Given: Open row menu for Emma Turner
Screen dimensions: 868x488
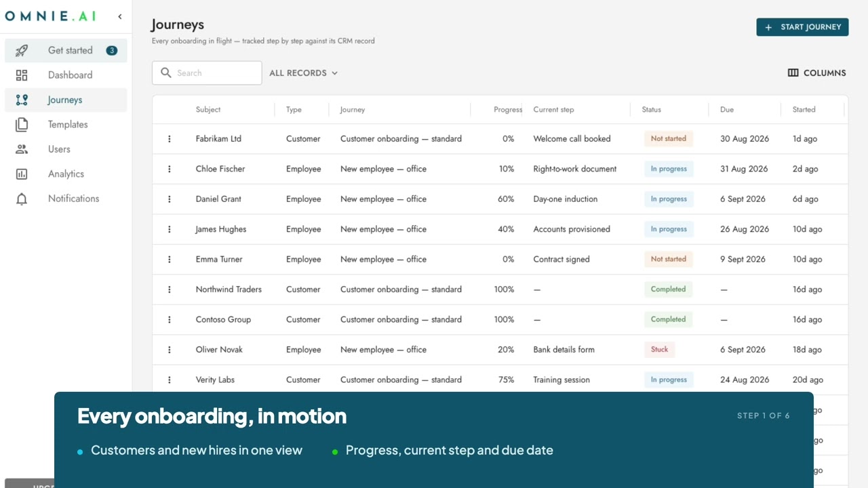Looking at the screenshot, I should pyautogui.click(x=170, y=260).
